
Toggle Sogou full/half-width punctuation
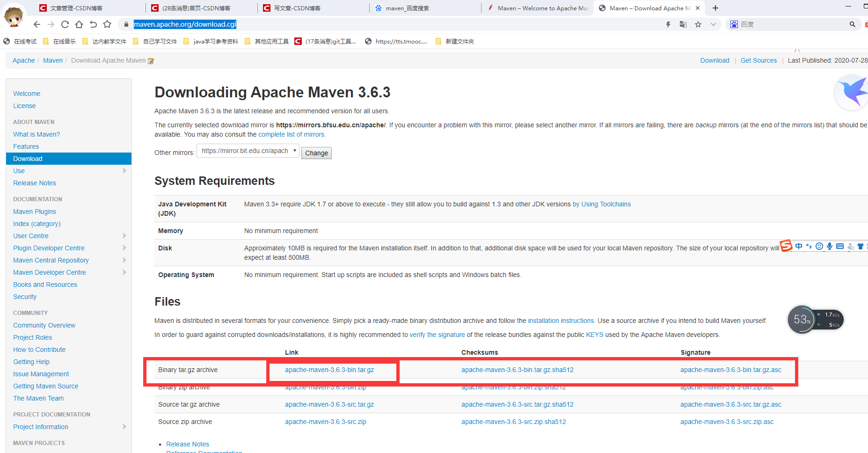(809, 246)
